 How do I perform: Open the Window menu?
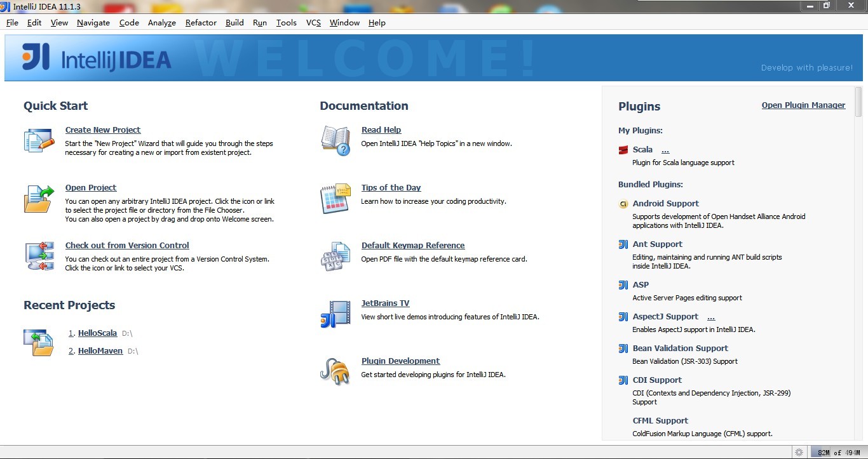[x=344, y=23]
